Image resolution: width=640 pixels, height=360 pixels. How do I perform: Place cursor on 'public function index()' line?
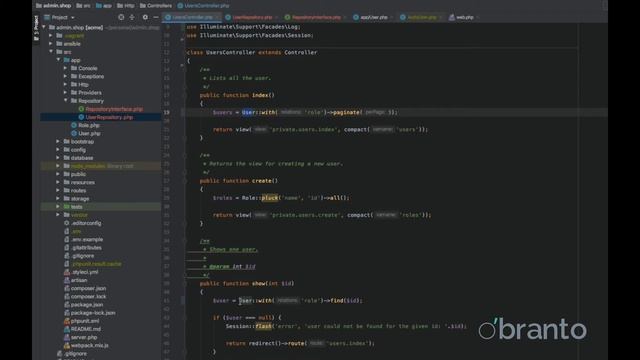237,95
